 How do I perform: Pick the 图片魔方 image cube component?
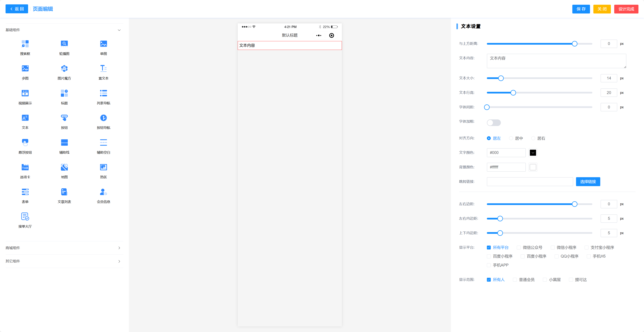click(x=64, y=69)
